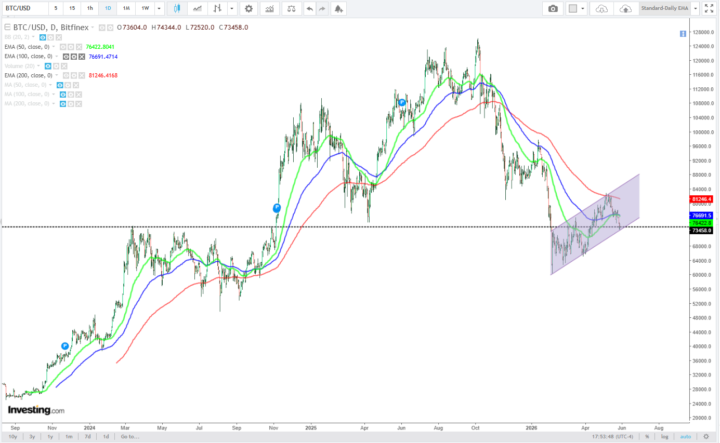
Task: Hide the EMA (50, close, 0) line
Action: point(63,47)
